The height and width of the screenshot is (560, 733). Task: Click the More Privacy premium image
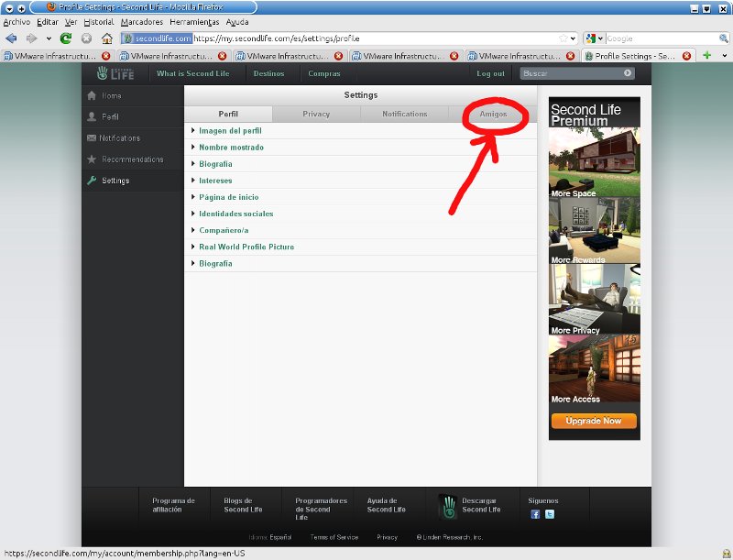pyautogui.click(x=594, y=299)
